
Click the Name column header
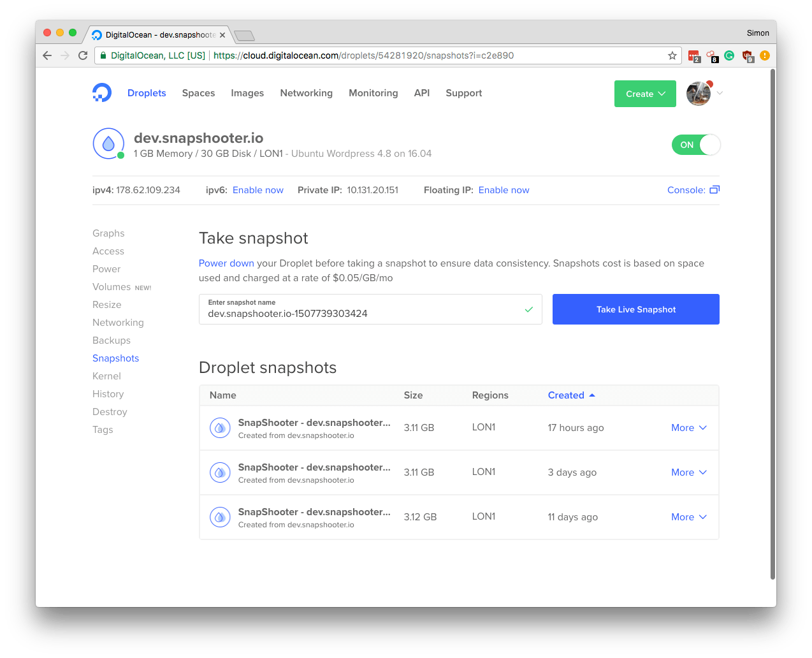pyautogui.click(x=223, y=395)
